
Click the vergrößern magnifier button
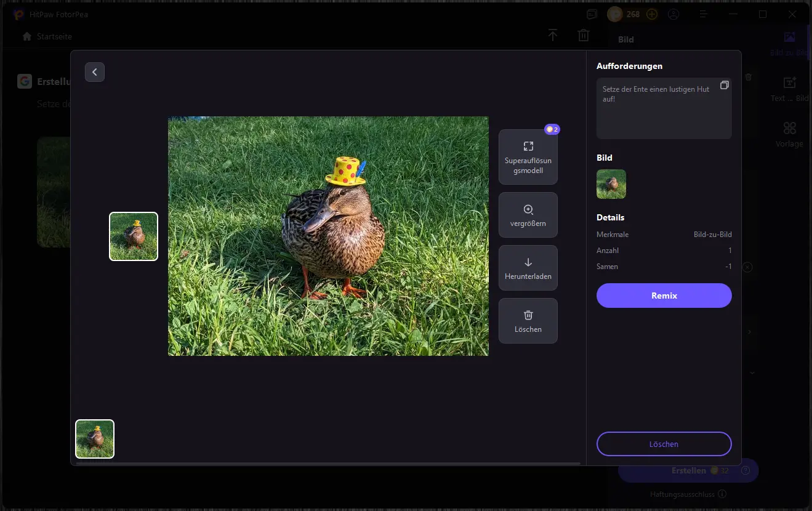coord(528,215)
